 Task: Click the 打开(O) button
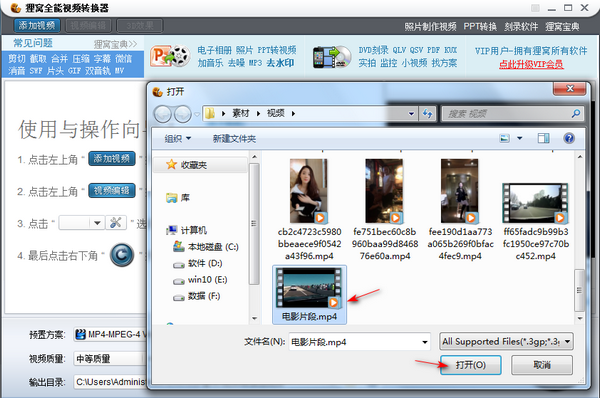tap(471, 365)
